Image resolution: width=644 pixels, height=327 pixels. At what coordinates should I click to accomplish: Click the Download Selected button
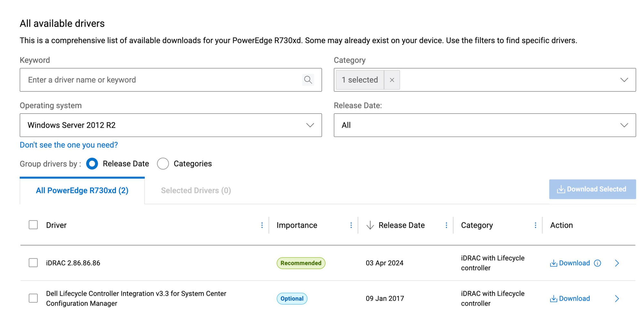coord(592,189)
